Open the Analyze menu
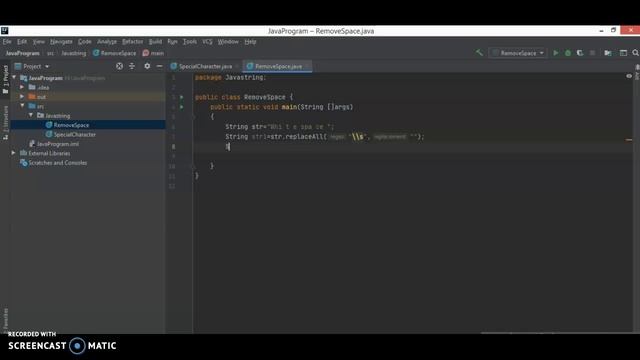This screenshot has width=640, height=360. coord(107,42)
